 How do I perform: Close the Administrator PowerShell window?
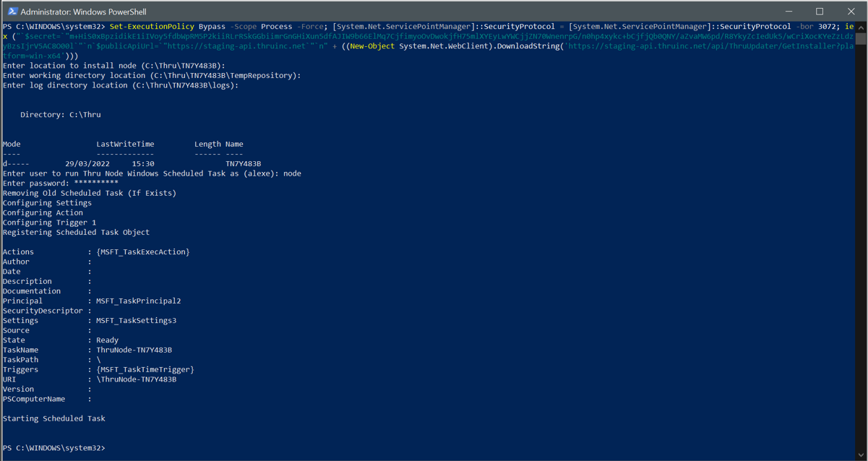[x=851, y=12]
